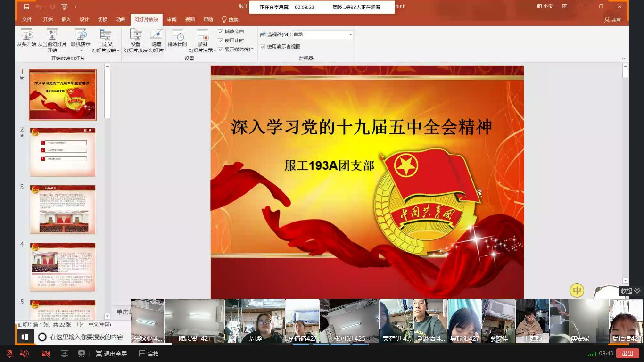Unmute the speaker in meeting toolbar
Viewport: 644px width, 362px height.
click(x=25, y=354)
